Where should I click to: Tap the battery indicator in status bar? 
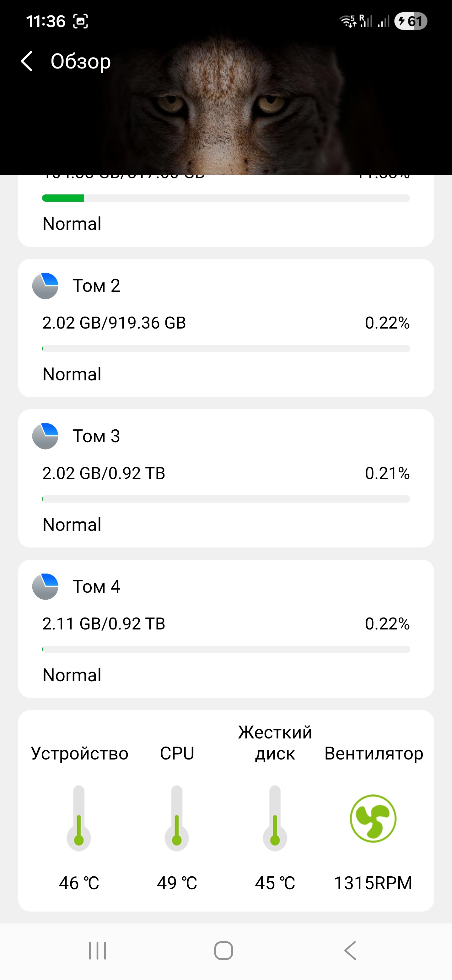pyautogui.click(x=411, y=21)
